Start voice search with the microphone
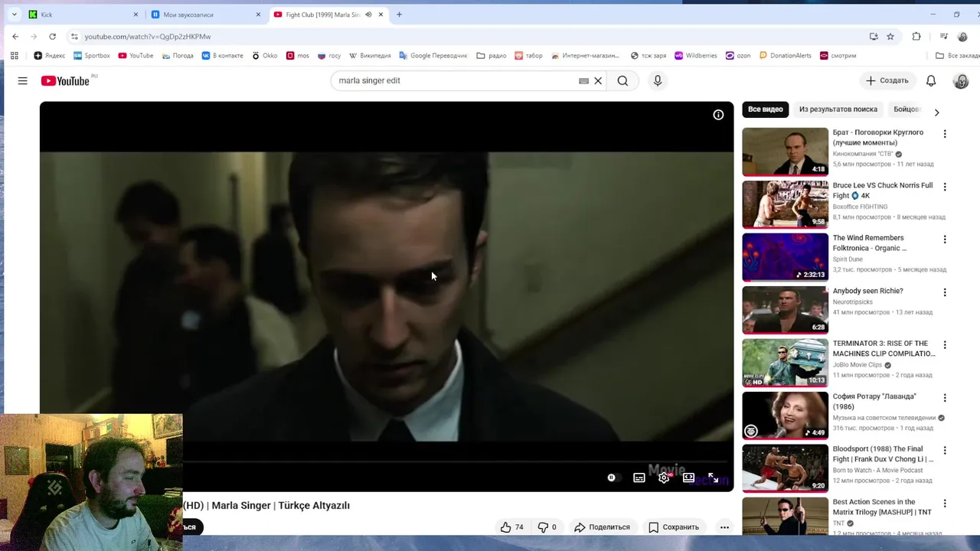Viewport: 980px width, 551px height. pos(657,80)
